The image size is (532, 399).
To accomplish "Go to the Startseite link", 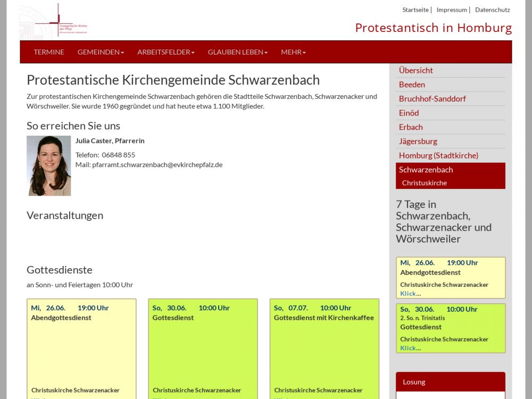I will (x=415, y=10).
